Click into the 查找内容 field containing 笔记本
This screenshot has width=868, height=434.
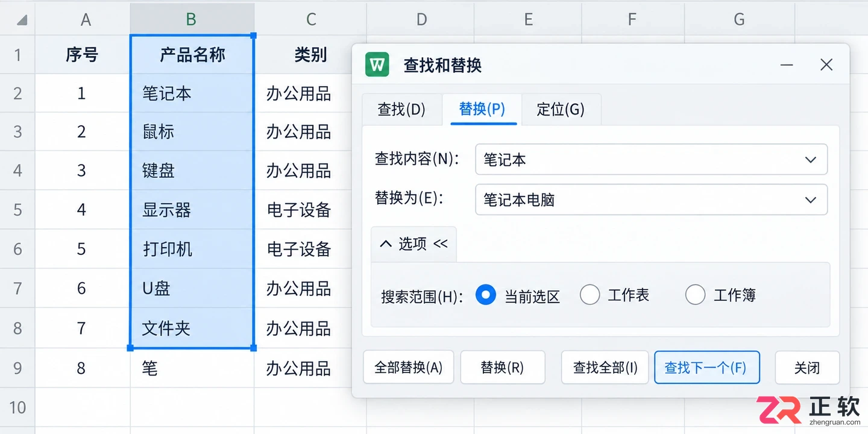(651, 160)
